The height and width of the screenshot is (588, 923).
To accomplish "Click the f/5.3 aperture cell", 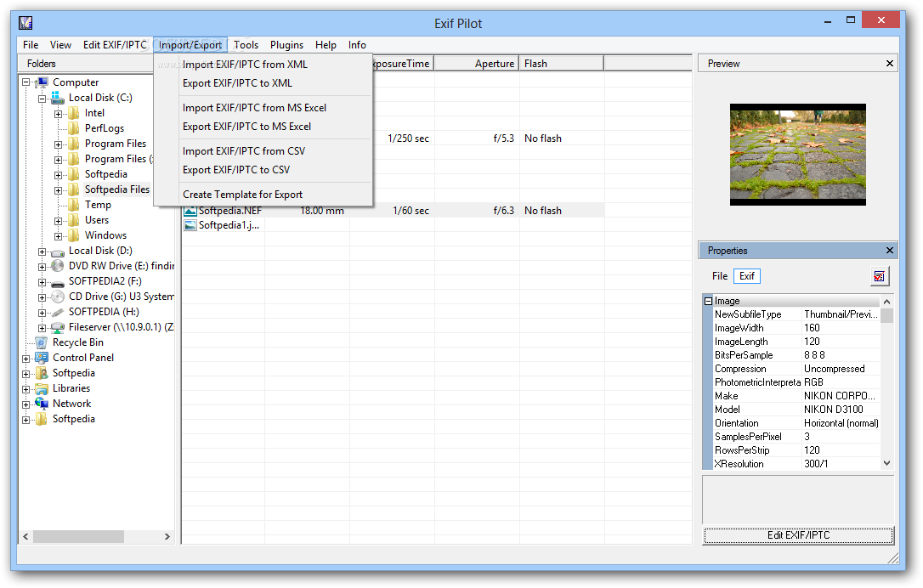I will pos(503,139).
